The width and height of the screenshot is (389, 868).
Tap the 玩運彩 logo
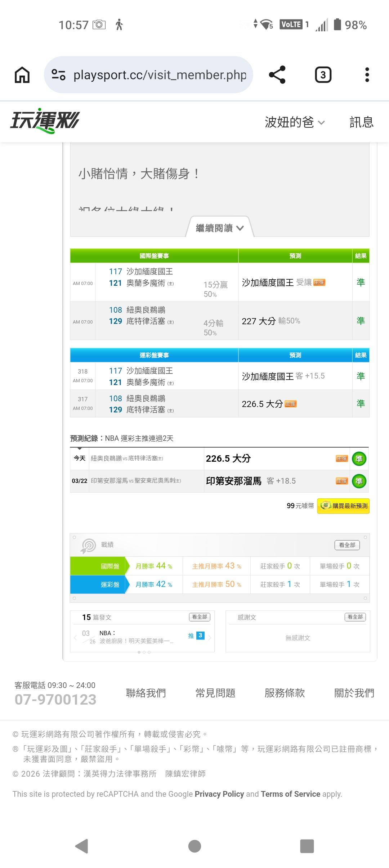45,121
